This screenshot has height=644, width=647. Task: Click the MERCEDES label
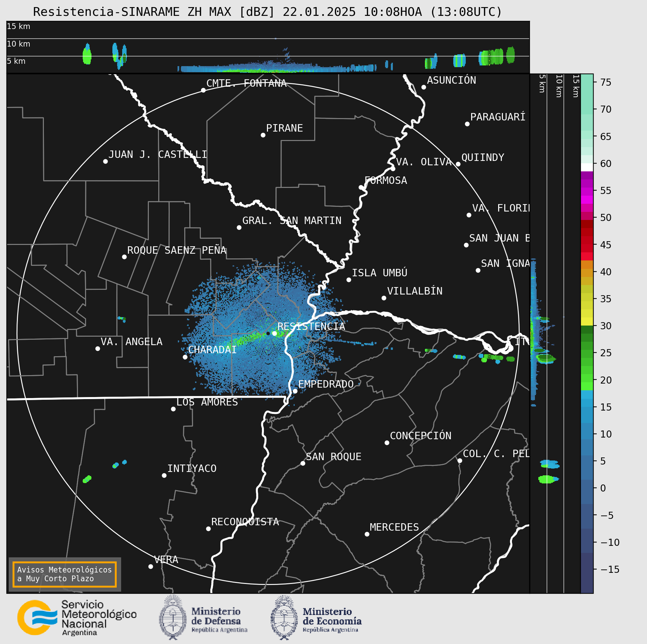pyautogui.click(x=394, y=527)
